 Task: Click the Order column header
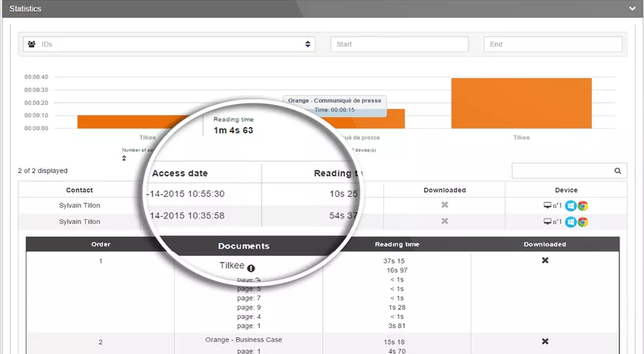click(x=100, y=244)
